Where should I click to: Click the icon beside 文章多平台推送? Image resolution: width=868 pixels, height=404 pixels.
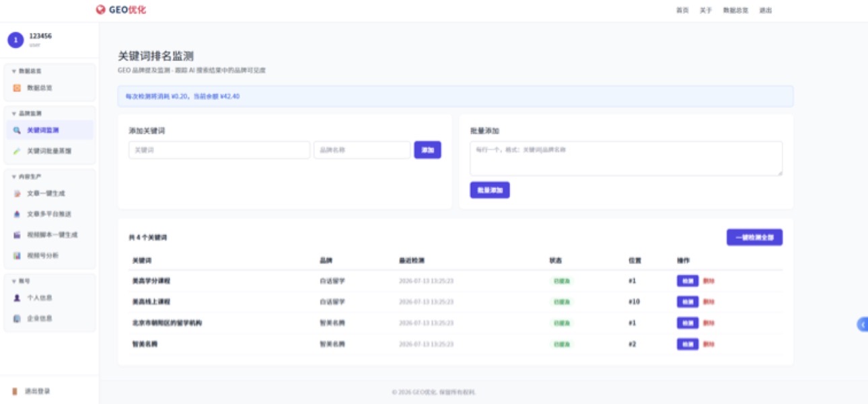click(x=17, y=214)
